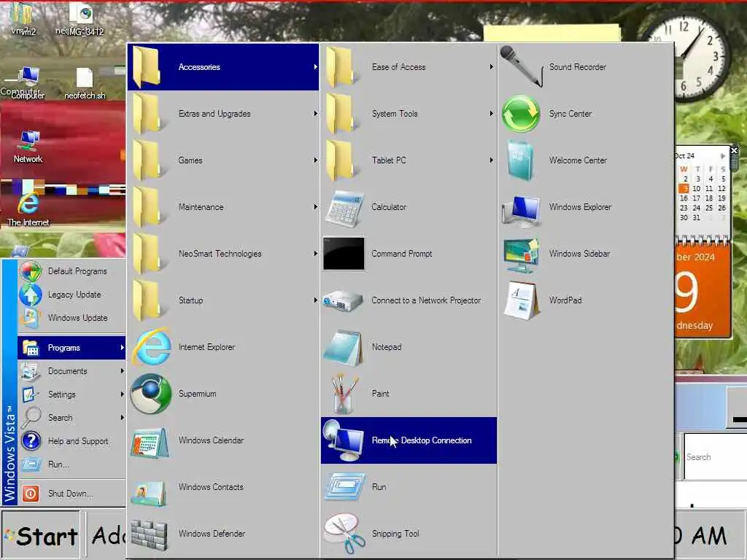Open the Calculator icon
The image size is (747, 560).
pyautogui.click(x=344, y=208)
